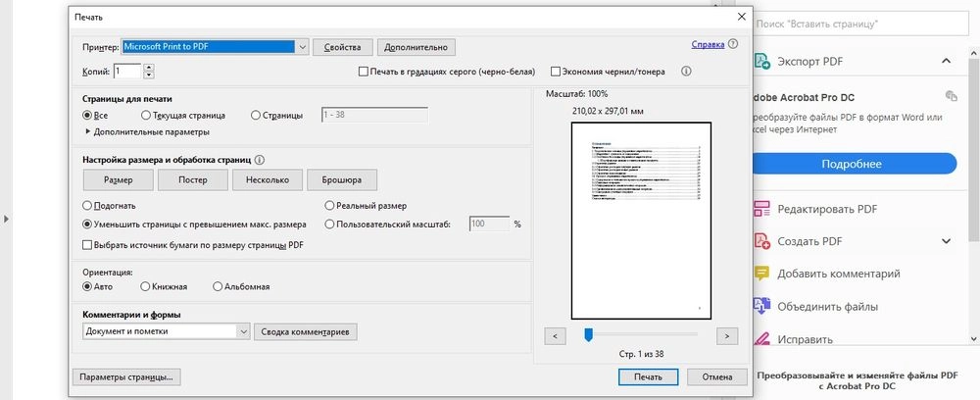Click the page preview slider handle
The height and width of the screenshot is (400, 980).
click(x=588, y=335)
